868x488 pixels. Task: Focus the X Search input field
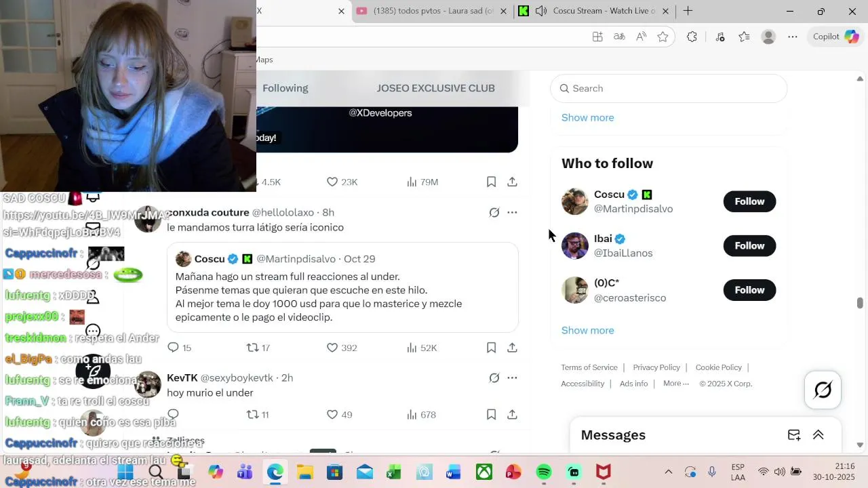coord(669,88)
